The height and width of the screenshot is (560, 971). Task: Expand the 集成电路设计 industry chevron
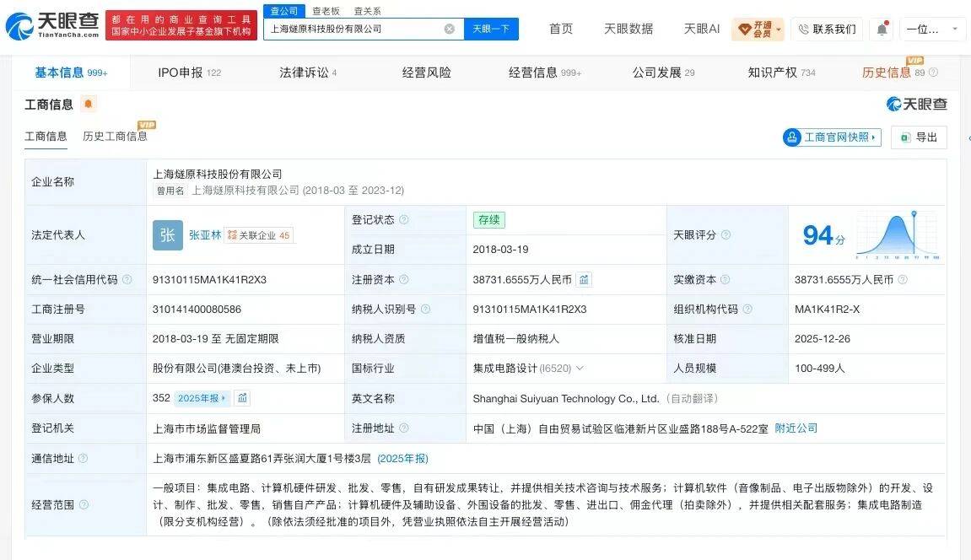point(580,369)
